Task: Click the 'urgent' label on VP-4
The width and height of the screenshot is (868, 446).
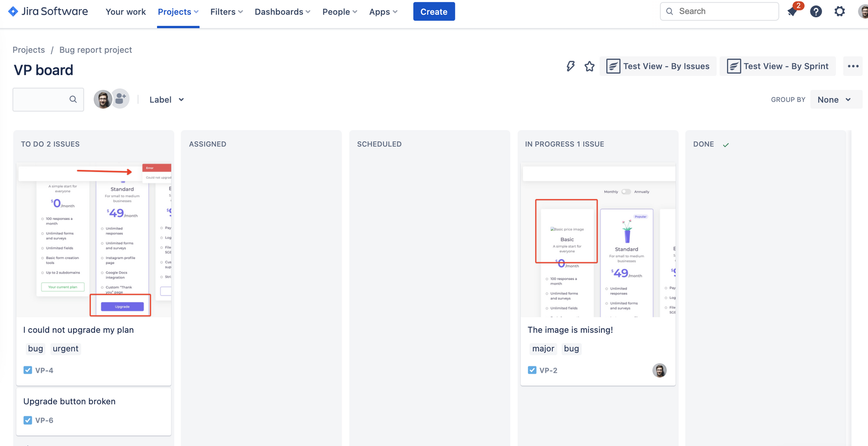Action: tap(66, 348)
